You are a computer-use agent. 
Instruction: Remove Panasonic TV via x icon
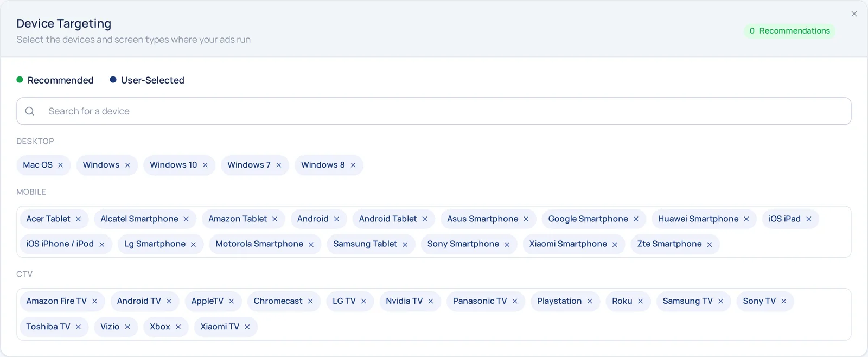click(x=515, y=301)
